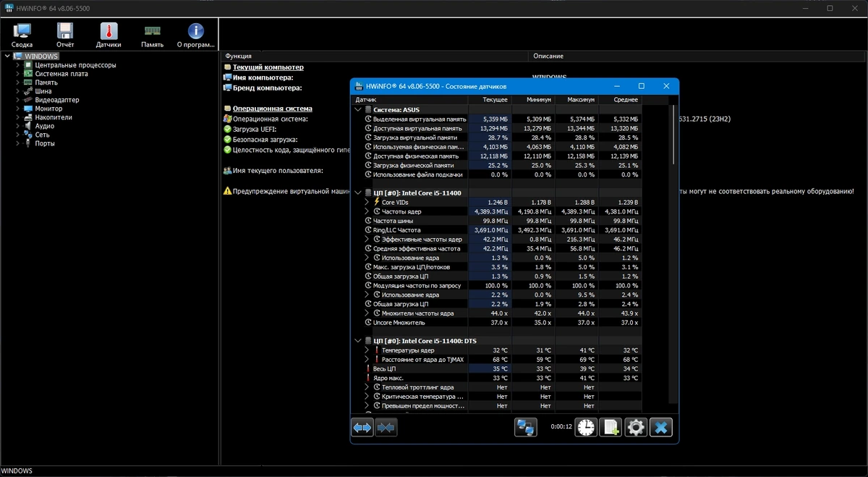868x477 pixels.
Task: Collapse Intel Core i5-11400: DTS sensor group
Action: pos(357,341)
